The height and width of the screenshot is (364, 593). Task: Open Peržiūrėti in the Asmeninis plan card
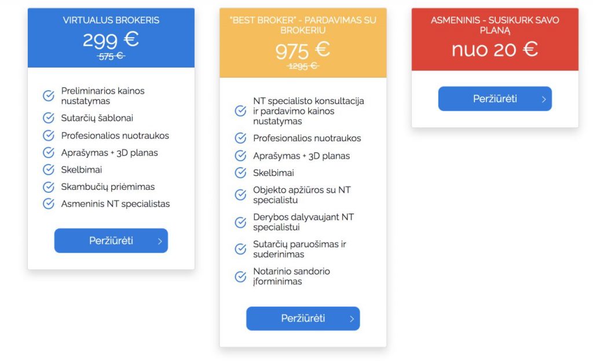tap(495, 99)
